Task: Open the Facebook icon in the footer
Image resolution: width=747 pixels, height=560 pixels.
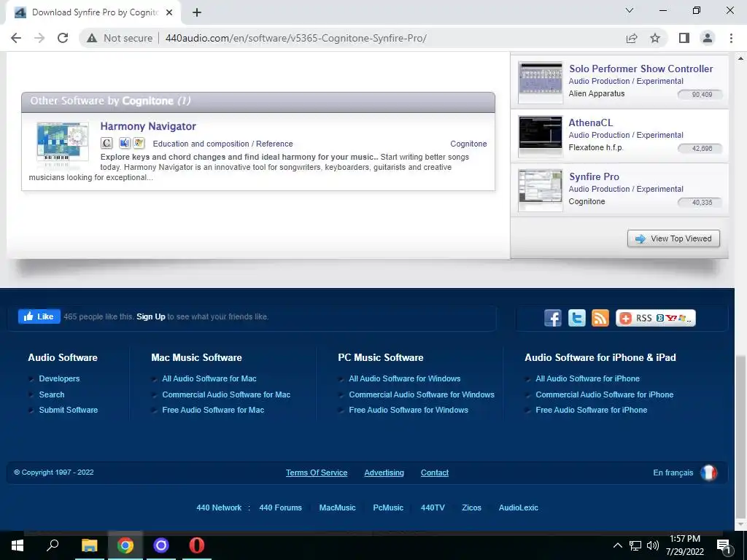Action: point(553,318)
